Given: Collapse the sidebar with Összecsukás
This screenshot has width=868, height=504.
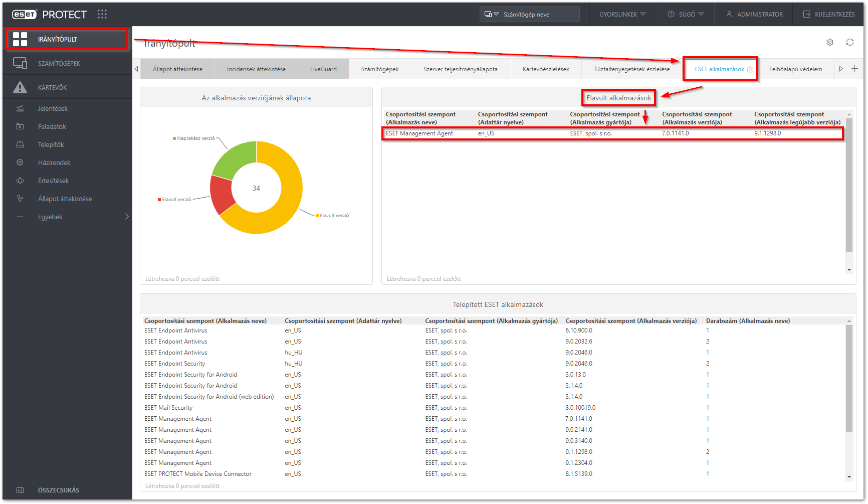Looking at the screenshot, I should [58, 490].
